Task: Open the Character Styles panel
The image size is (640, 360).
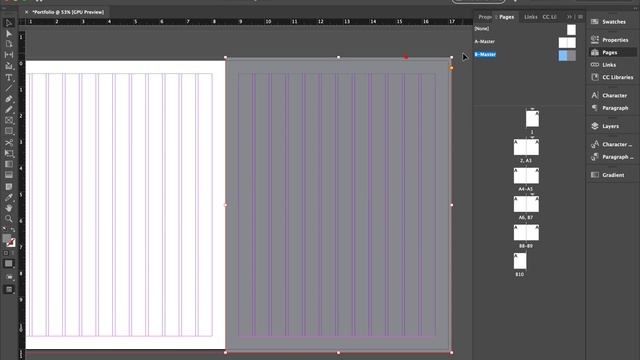Action: [x=611, y=144]
